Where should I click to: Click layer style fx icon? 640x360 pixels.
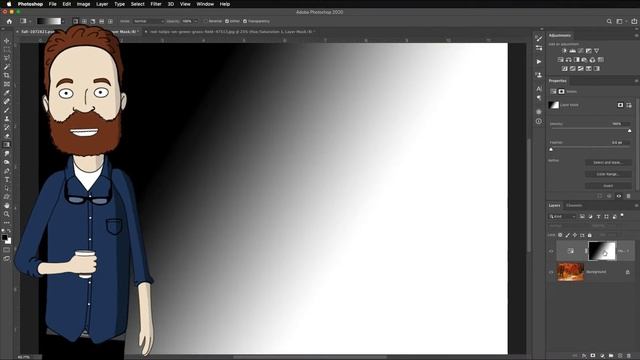(x=584, y=356)
